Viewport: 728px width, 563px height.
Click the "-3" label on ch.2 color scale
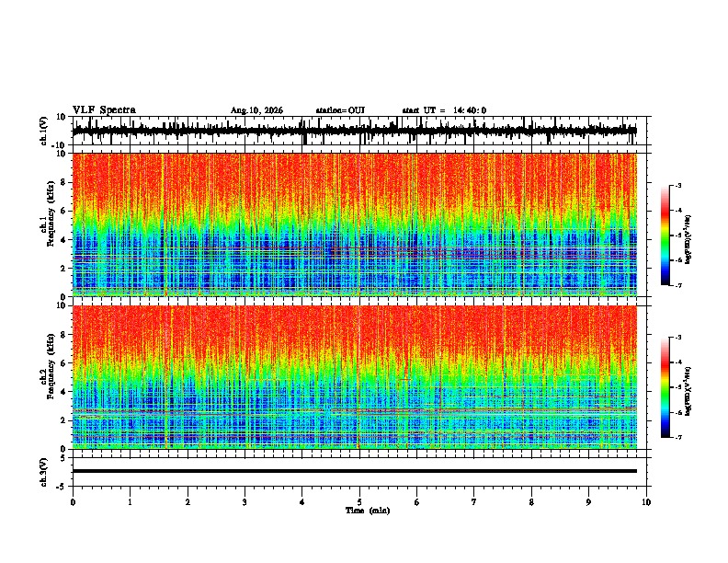(677, 338)
